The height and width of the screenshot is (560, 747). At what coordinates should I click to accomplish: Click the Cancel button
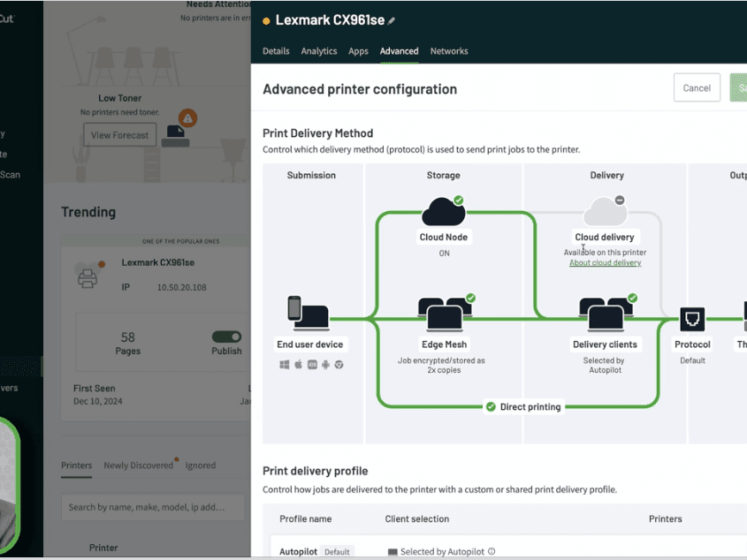697,87
